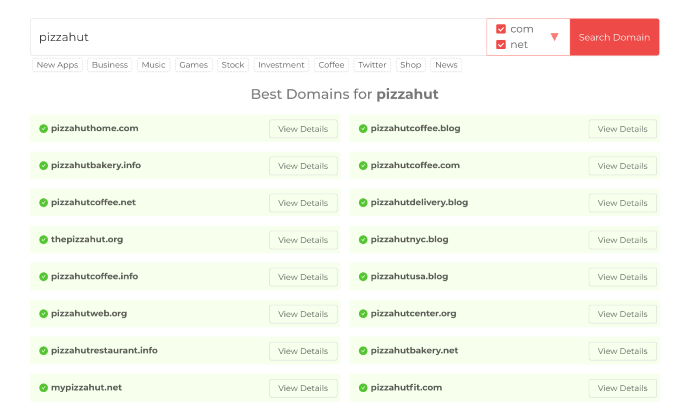Select the Twitter category tag
This screenshot has height=420, width=700.
[372, 65]
